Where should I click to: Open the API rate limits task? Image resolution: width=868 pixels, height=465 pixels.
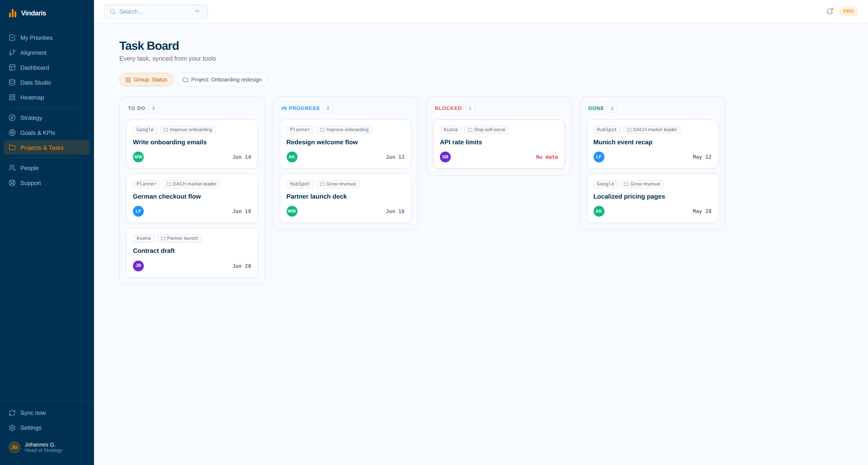click(499, 144)
